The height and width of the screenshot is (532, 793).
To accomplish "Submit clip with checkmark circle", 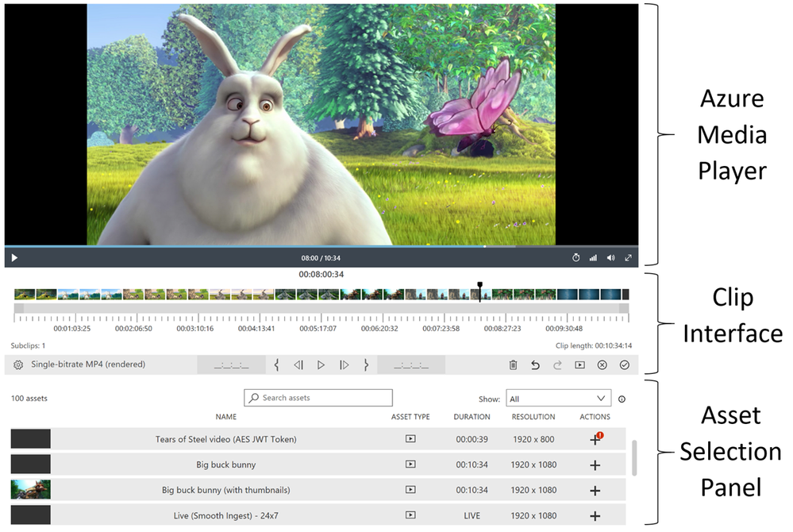I will [625, 364].
